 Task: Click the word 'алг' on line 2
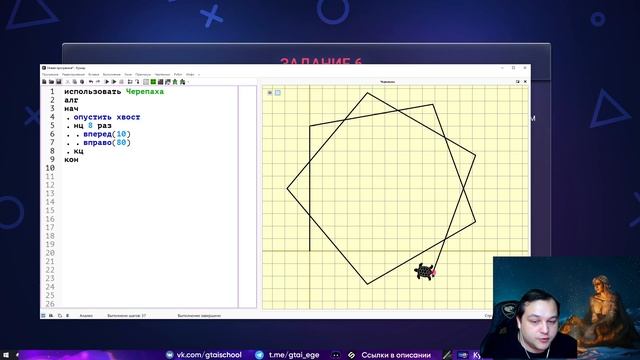pos(71,100)
